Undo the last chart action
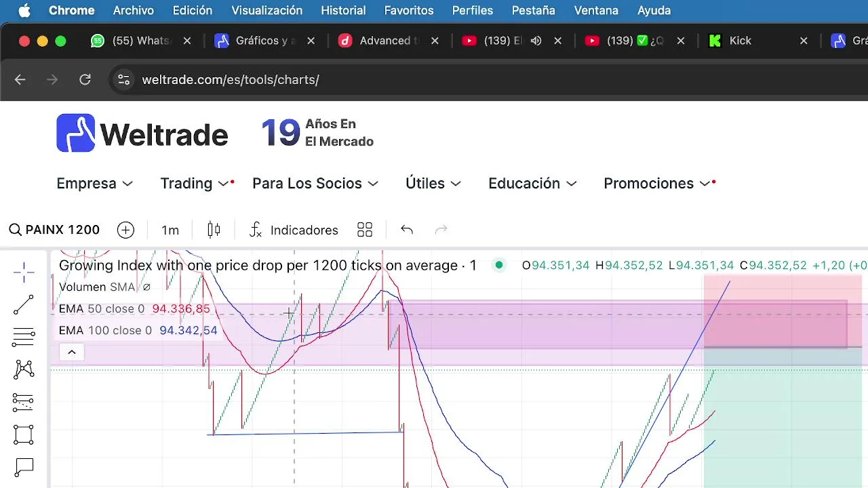The image size is (868, 488). tap(407, 230)
